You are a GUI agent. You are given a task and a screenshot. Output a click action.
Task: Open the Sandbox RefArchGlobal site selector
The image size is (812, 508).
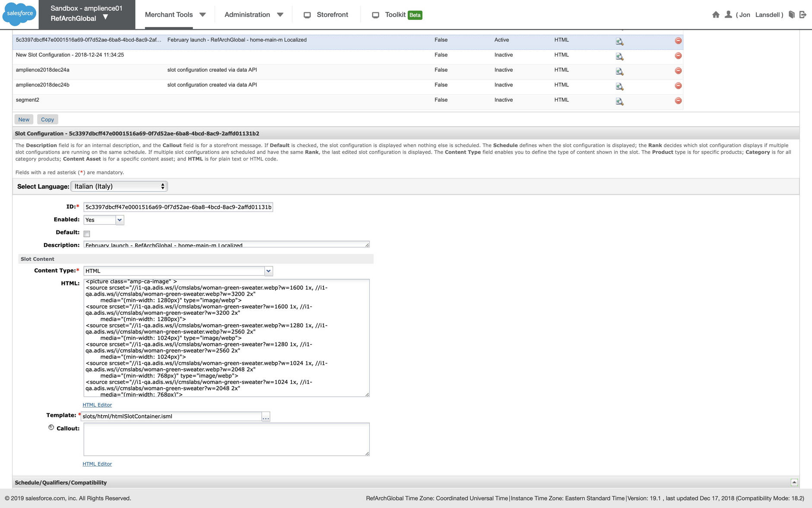tap(87, 14)
